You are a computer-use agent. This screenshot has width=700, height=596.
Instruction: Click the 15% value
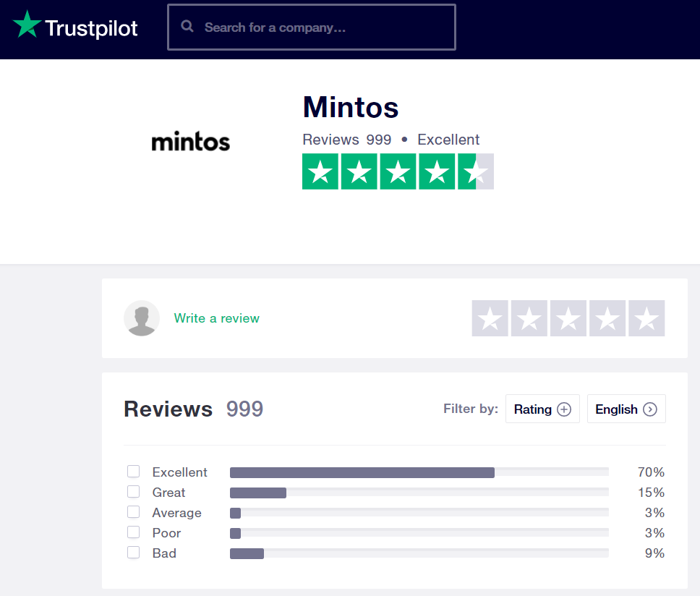[651, 493]
